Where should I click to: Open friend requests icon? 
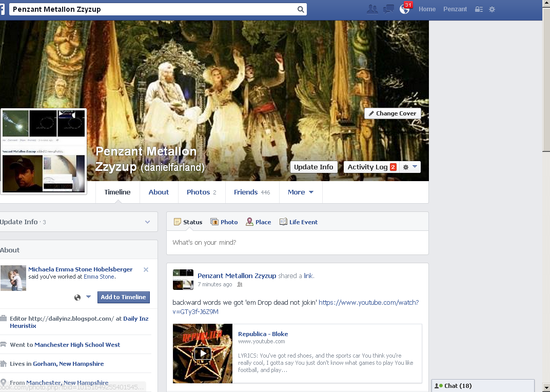(372, 9)
